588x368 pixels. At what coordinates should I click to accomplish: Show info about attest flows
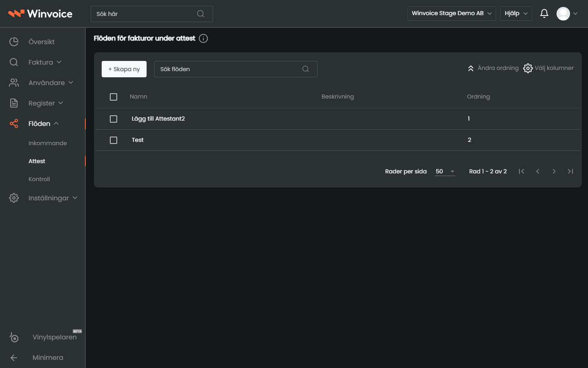click(203, 38)
